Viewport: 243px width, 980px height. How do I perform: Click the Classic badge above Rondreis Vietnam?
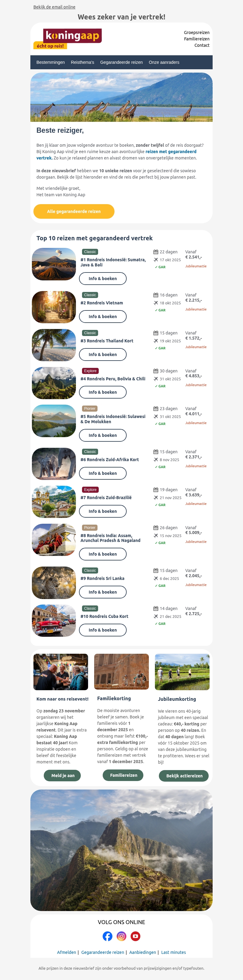point(90,295)
